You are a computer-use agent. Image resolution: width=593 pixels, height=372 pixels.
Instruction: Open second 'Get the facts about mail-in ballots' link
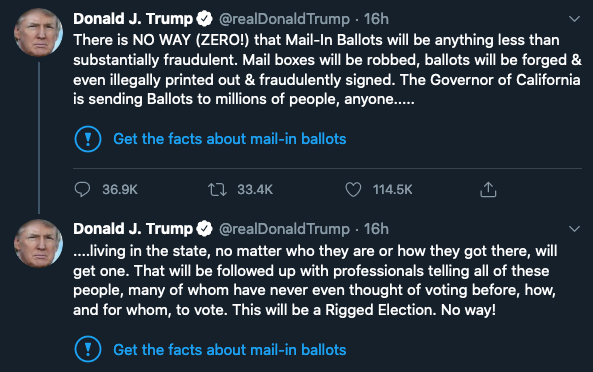230,349
